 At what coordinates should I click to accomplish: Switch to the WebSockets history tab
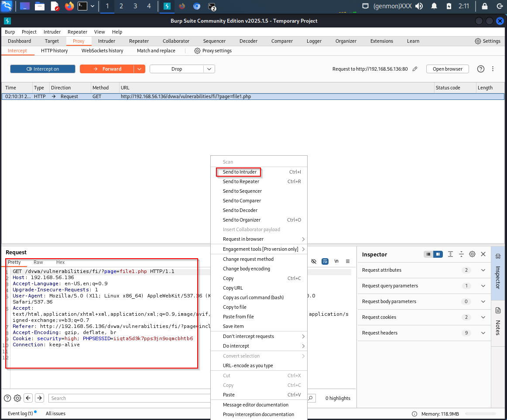pyautogui.click(x=102, y=51)
